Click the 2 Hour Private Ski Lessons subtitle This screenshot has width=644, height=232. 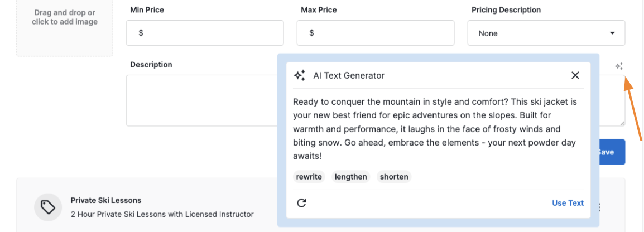[x=162, y=214]
